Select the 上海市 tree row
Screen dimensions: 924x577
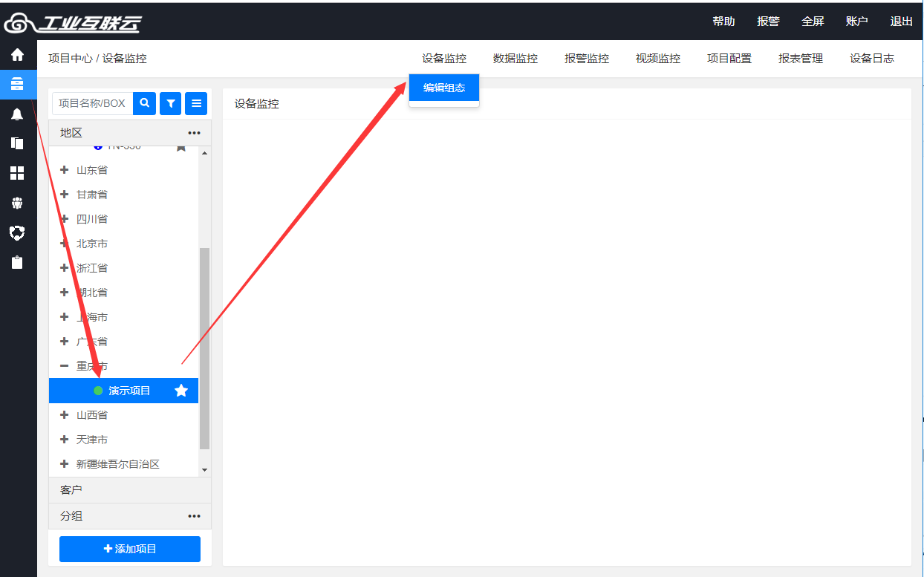pos(124,317)
